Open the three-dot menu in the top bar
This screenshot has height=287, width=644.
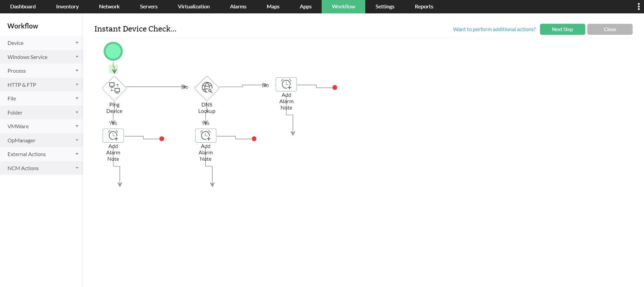639,7
